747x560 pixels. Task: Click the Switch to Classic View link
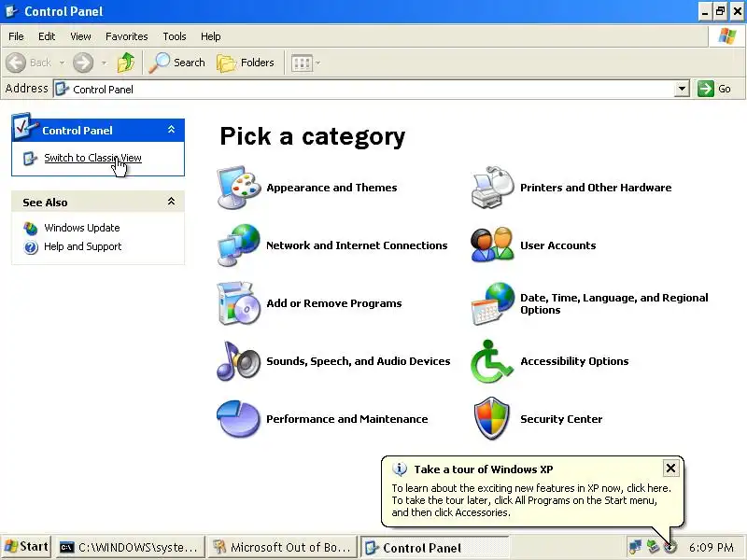pos(92,158)
